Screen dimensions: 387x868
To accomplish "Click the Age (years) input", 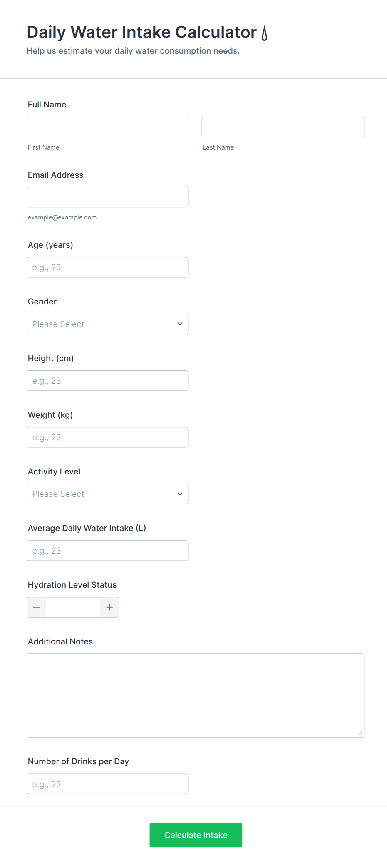I will [107, 267].
